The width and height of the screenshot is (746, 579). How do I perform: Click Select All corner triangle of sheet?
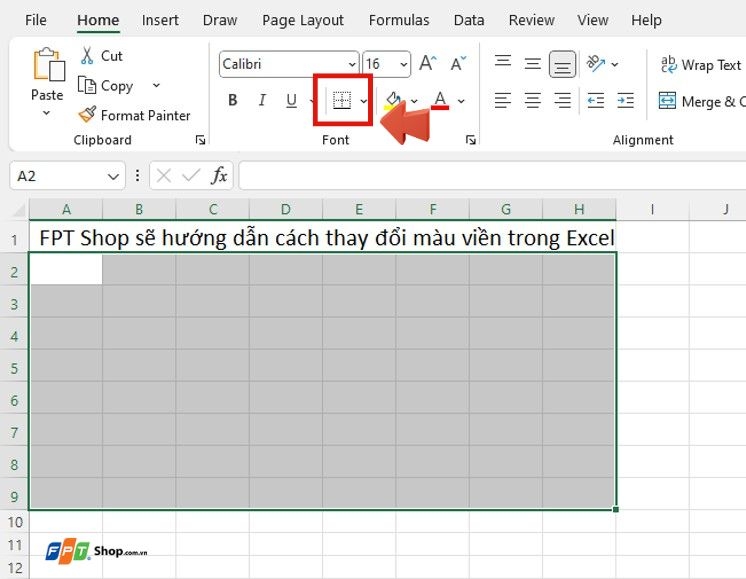click(x=19, y=209)
